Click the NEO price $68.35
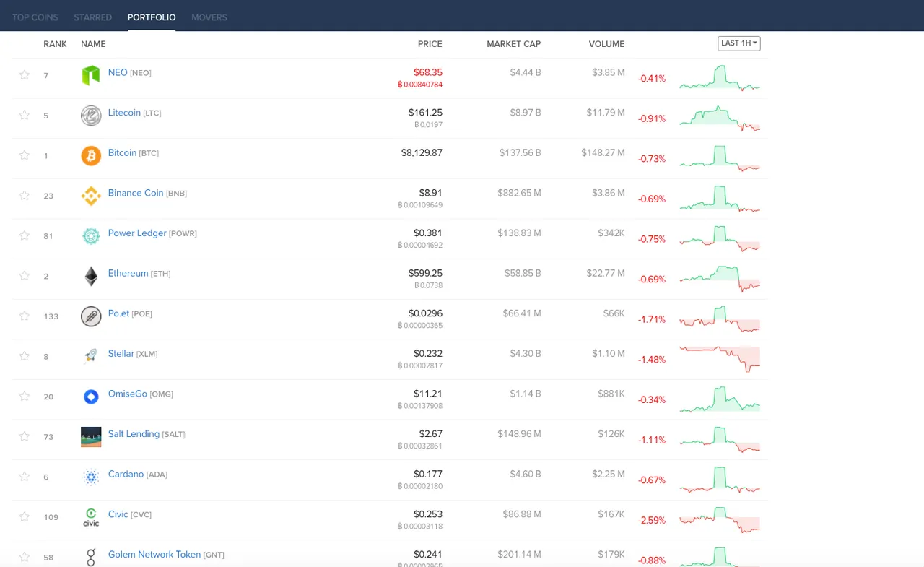Image resolution: width=924 pixels, height=567 pixels. tap(428, 72)
